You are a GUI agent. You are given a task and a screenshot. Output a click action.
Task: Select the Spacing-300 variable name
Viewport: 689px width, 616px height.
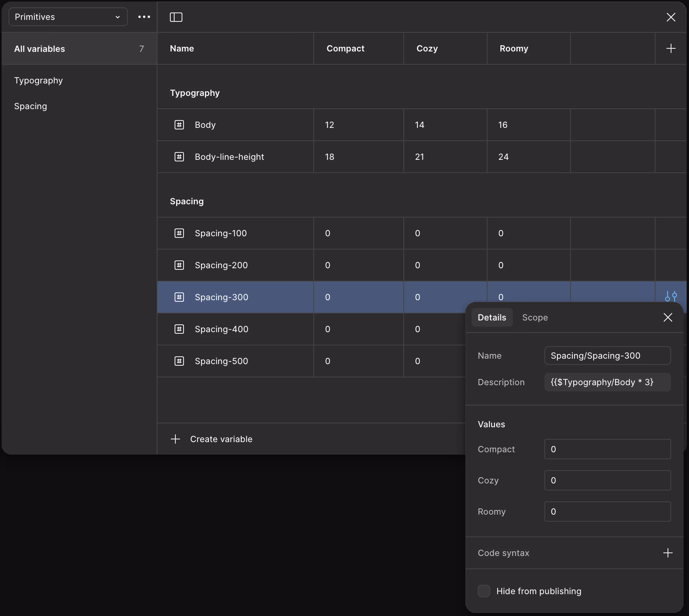tap(221, 297)
